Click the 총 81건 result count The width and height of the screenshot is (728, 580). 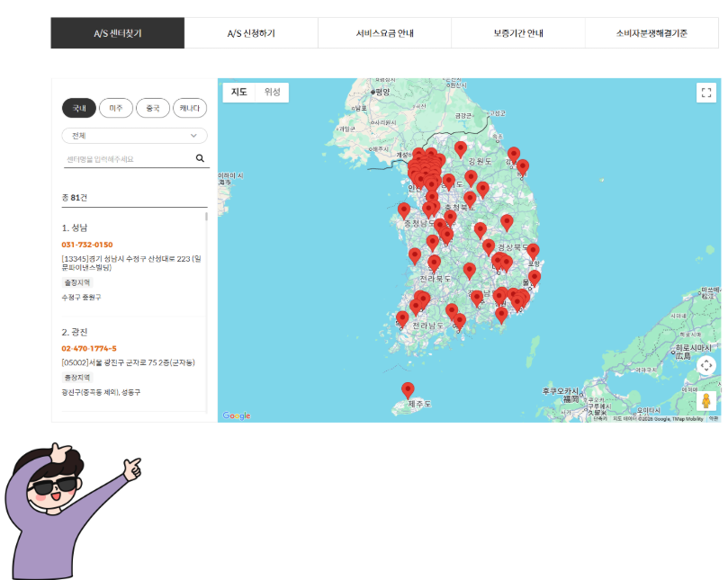tap(75, 198)
